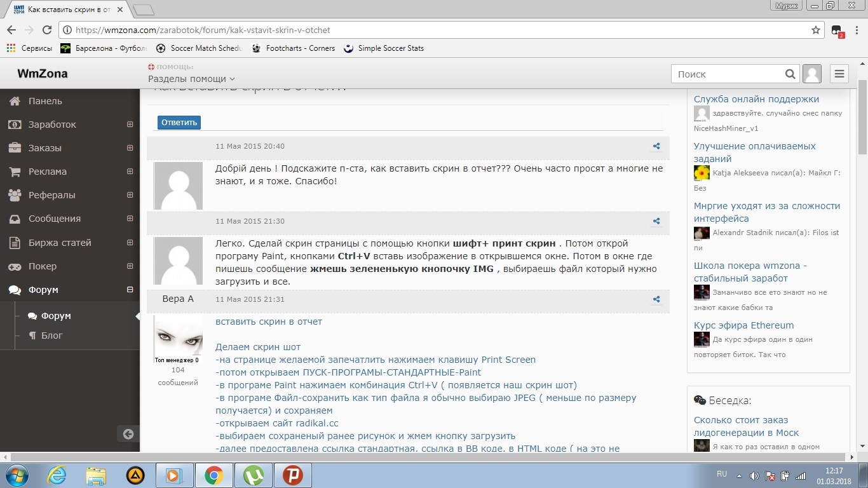Click into the Поиск search field

pyautogui.click(x=727, y=74)
